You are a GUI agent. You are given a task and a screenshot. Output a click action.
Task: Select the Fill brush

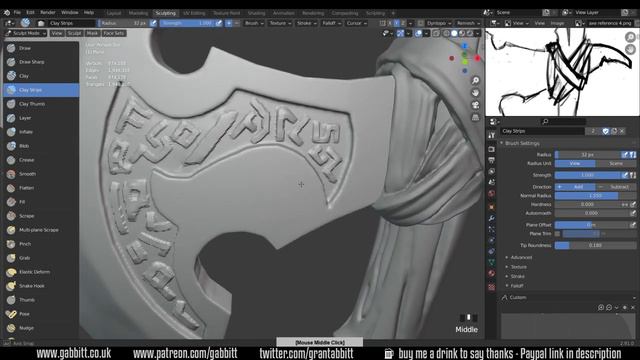click(41, 202)
